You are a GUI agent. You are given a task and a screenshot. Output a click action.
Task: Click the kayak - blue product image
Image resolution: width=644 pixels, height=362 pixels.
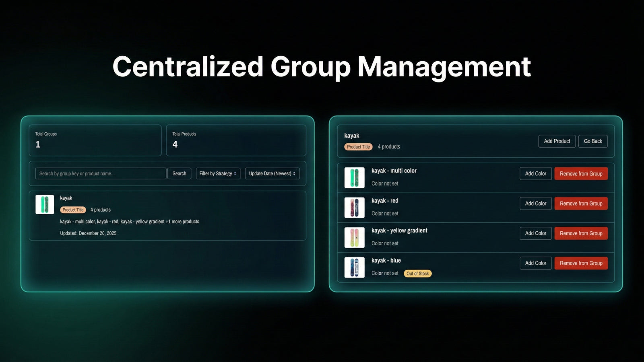point(354,267)
